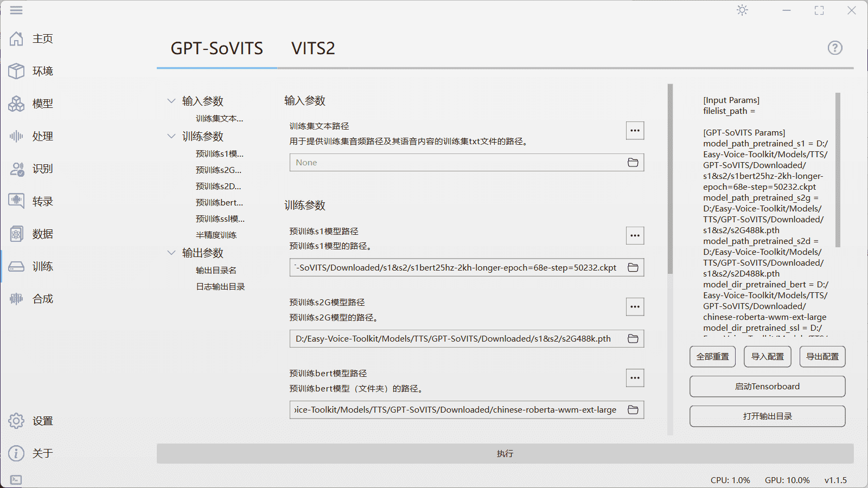The height and width of the screenshot is (488, 868).
Task: Browse file for 预训练s2G模型路径 field
Action: [x=633, y=338]
